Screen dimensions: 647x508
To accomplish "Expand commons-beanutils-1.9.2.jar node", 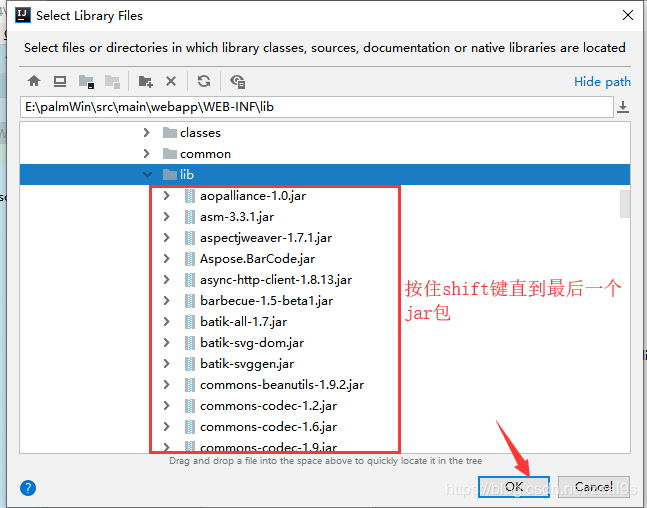I will [166, 385].
